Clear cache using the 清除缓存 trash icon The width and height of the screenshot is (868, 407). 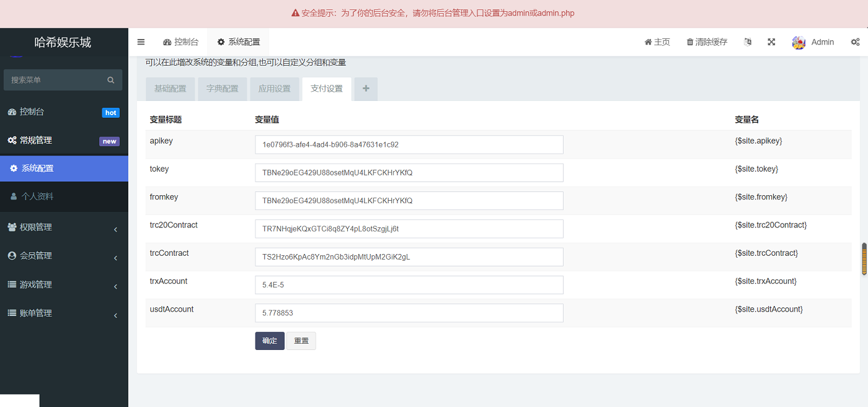706,42
